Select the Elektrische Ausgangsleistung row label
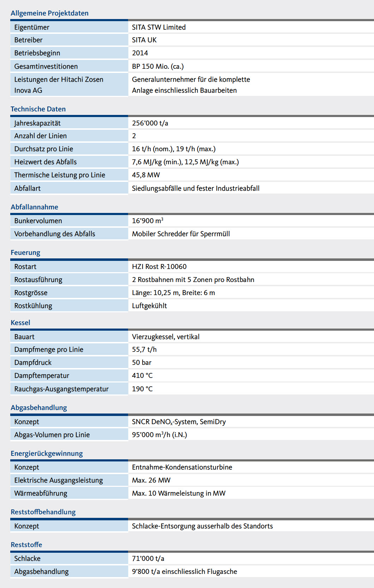Screen dimensions: 374x588 pyautogui.click(x=59, y=480)
